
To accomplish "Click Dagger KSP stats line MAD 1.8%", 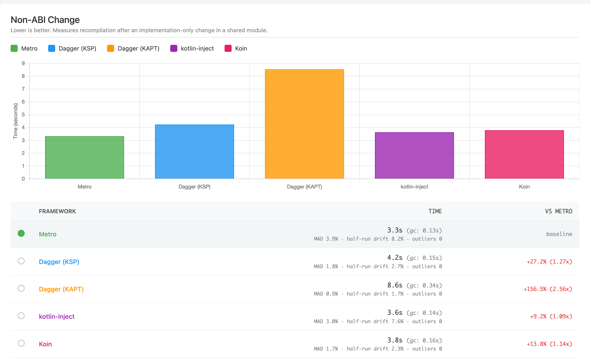I will click(x=378, y=266).
